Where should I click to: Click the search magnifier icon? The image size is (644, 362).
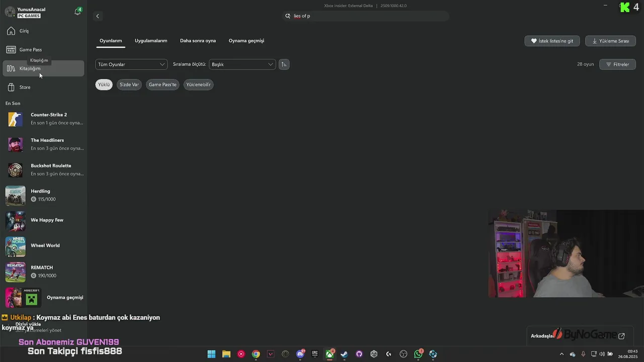coord(288,16)
